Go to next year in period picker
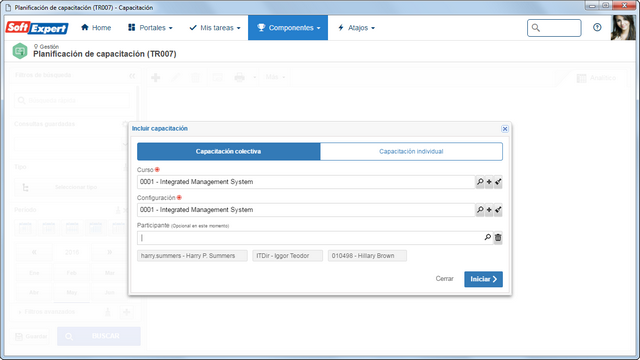The width and height of the screenshot is (640, 360). (x=109, y=252)
